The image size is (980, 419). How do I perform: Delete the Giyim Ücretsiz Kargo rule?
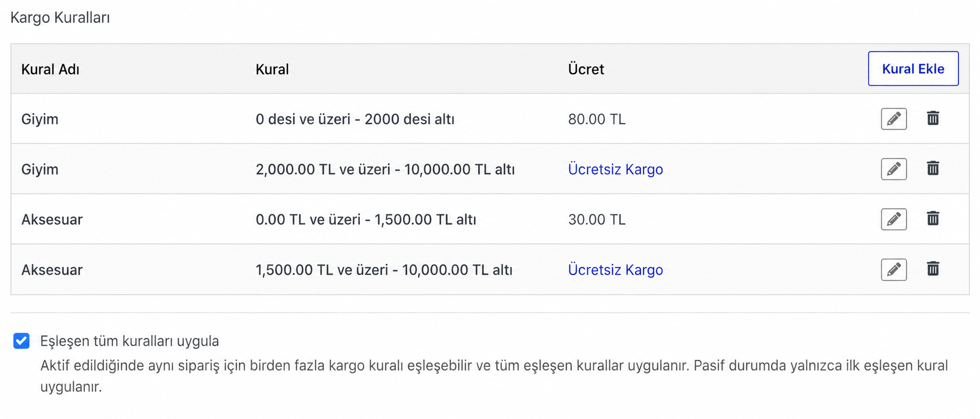[933, 168]
